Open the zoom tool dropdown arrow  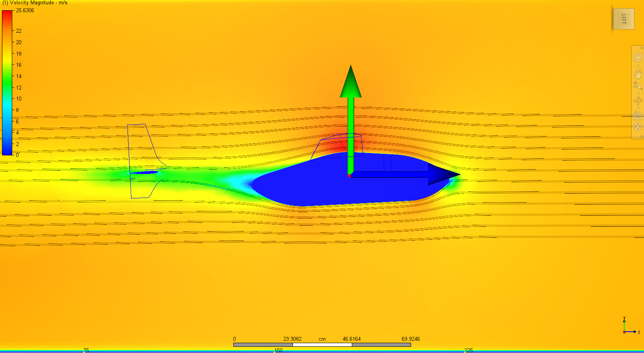click(x=638, y=93)
